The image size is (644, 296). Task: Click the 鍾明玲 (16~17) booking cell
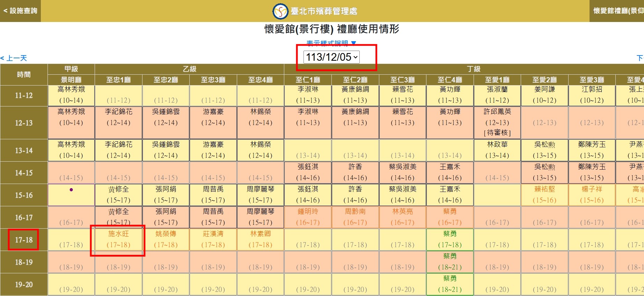pos(308,217)
